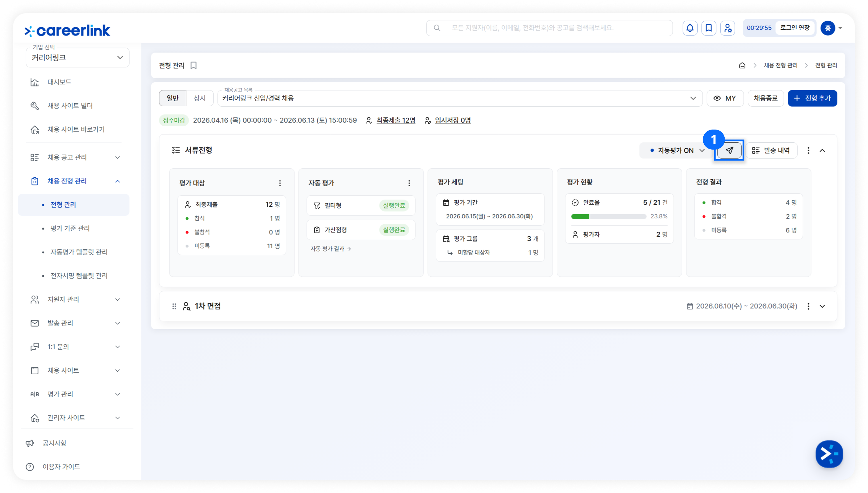The width and height of the screenshot is (868, 493).
Task: Click the send paper-plane icon in 서류전형
Action: pos(729,150)
